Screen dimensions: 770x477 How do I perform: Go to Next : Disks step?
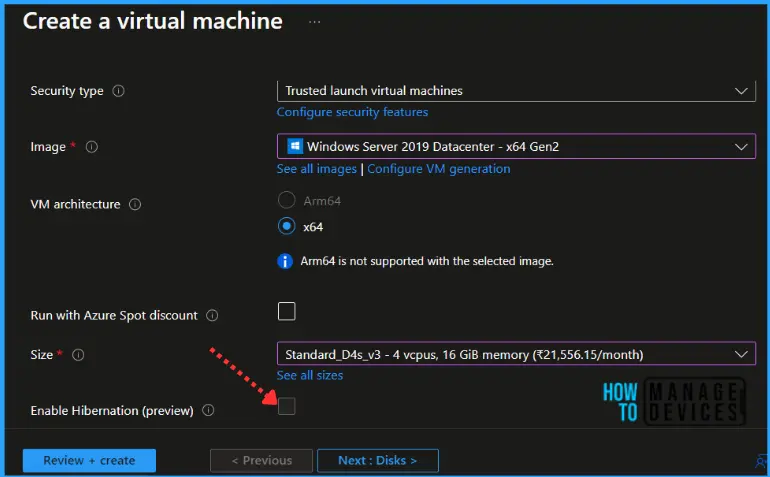point(378,461)
